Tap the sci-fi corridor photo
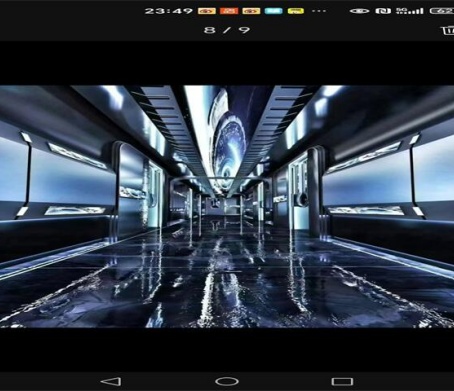This screenshot has height=391, width=454. coord(227,206)
